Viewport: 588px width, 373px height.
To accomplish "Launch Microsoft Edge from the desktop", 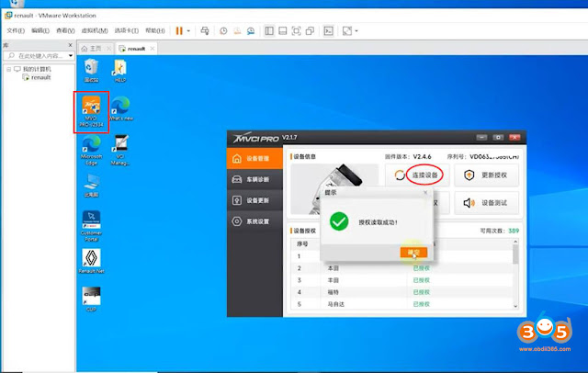I will [x=91, y=150].
